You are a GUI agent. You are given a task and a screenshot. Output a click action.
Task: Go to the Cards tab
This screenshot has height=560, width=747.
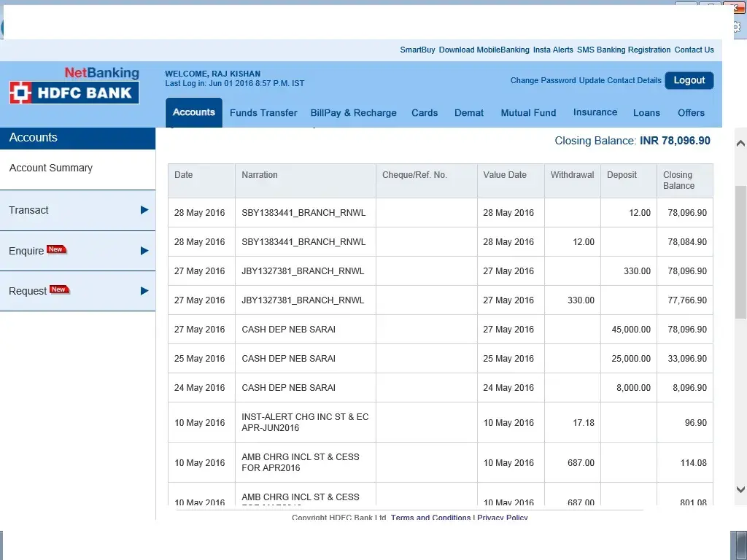coord(425,113)
